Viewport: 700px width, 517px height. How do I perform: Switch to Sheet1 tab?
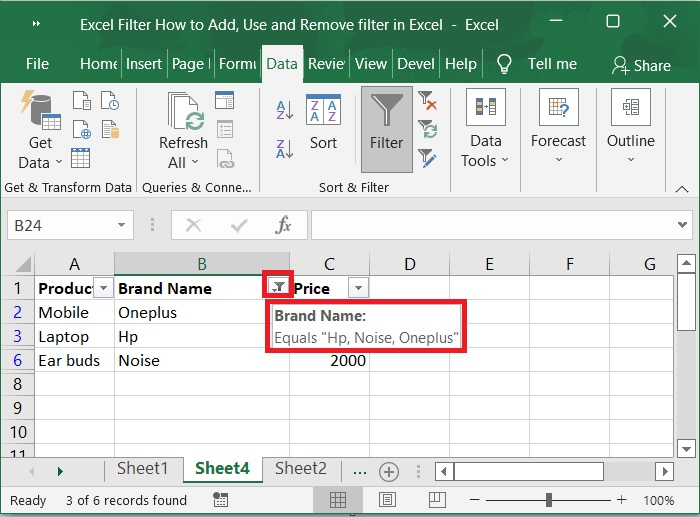click(142, 468)
